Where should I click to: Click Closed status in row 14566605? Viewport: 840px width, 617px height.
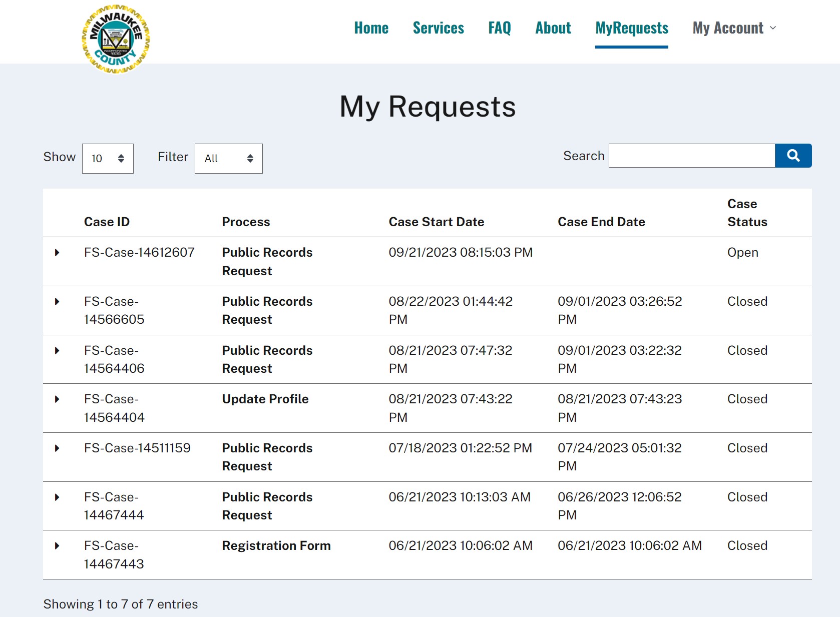coord(747,302)
